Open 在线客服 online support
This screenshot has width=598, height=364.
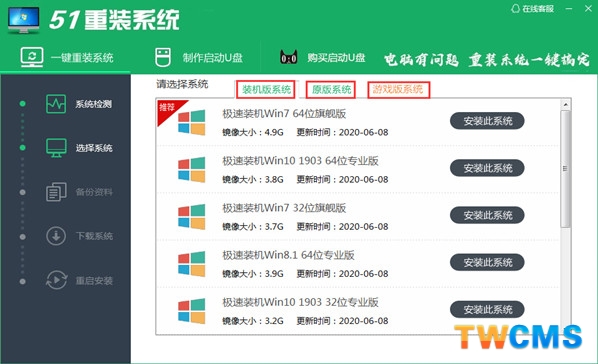coord(532,8)
